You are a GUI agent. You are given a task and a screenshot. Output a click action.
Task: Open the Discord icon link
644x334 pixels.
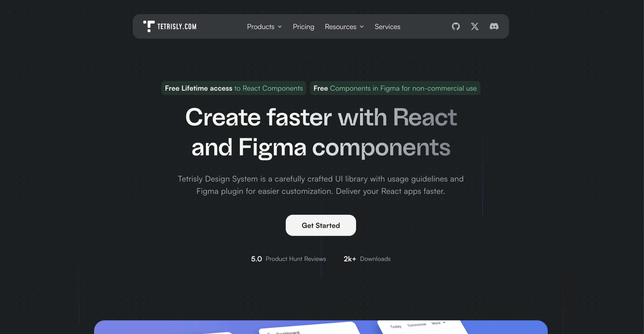(x=494, y=26)
